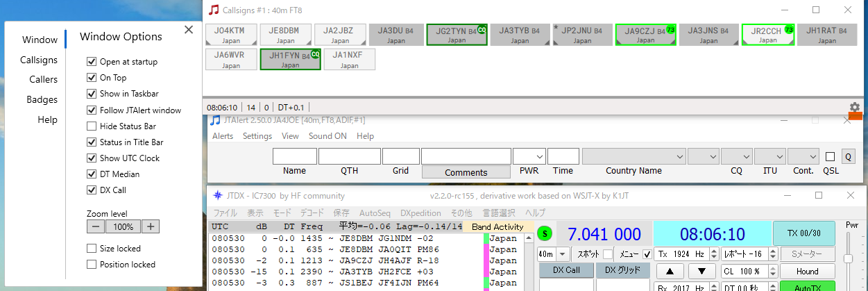Toggle Follow JTAlert window checkbox
The image size is (868, 291).
tap(92, 110)
